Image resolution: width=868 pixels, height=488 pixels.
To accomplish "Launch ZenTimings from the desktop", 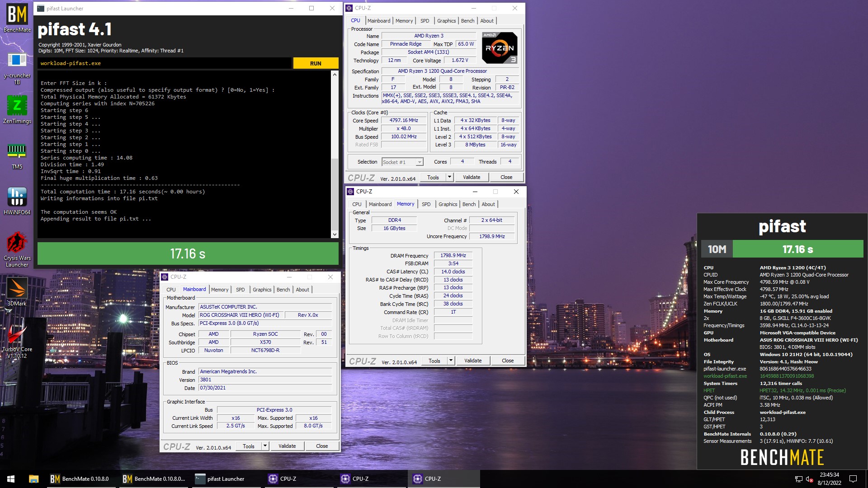I will (17, 110).
